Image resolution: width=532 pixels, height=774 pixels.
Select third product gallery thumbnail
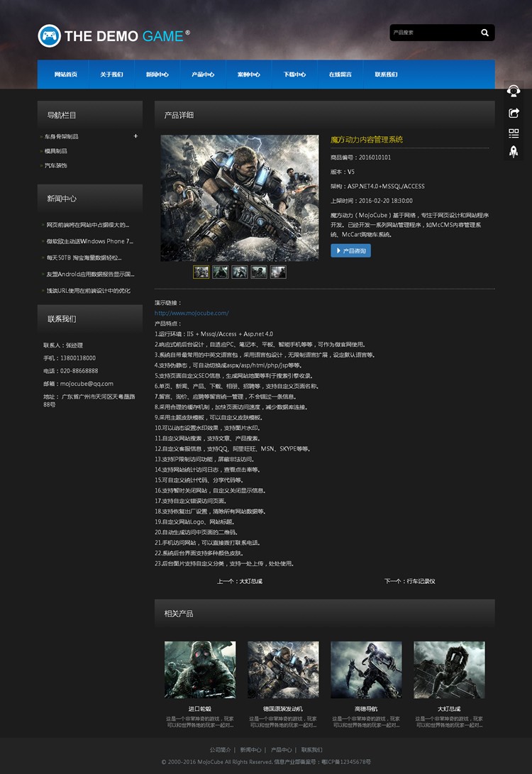coord(239,272)
